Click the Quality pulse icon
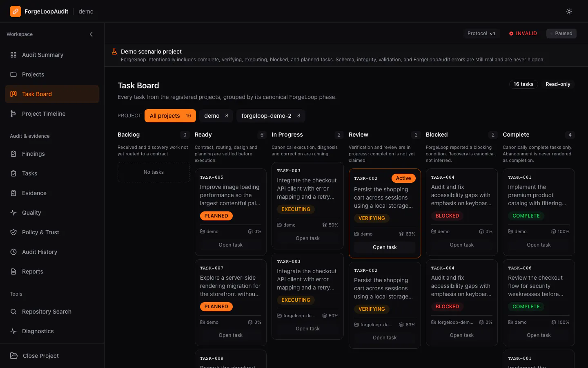The image size is (588, 368). [x=13, y=213]
